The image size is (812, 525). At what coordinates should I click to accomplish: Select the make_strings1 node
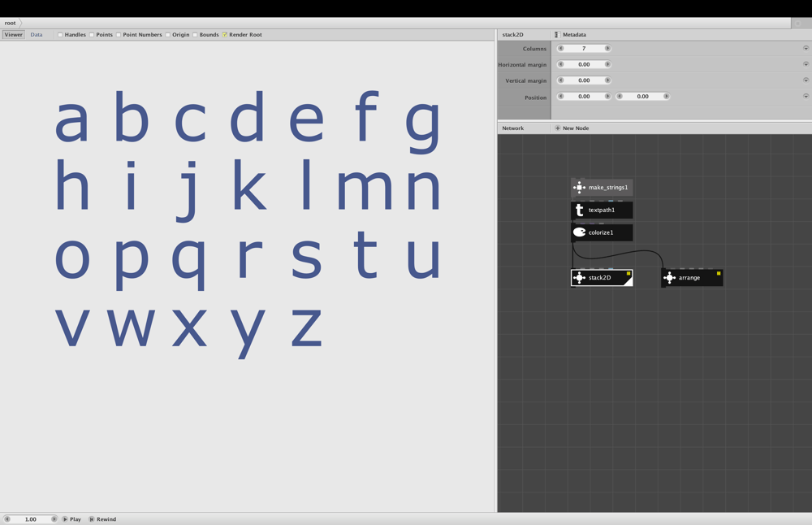point(602,188)
